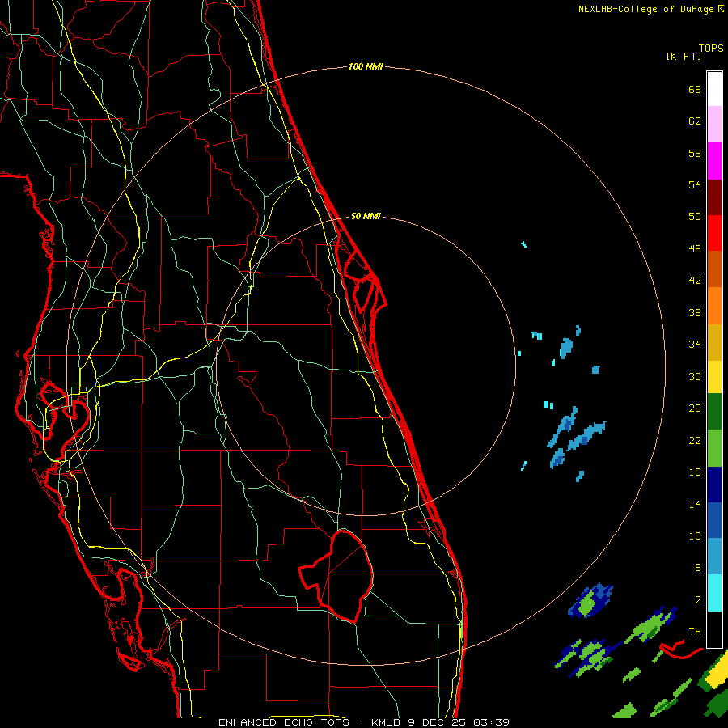Click the 30 legend value
Image resolution: width=728 pixels, height=728 pixels.
click(695, 376)
